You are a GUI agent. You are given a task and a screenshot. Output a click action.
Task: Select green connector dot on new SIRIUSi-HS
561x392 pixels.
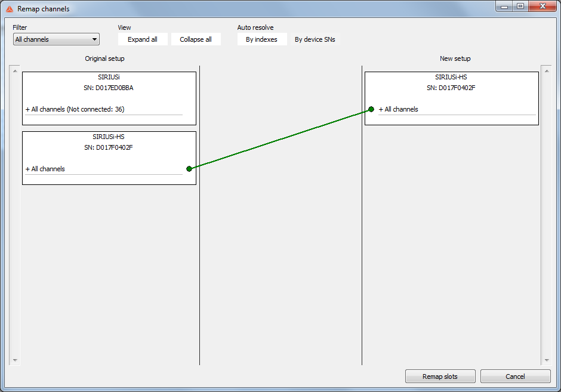[371, 109]
